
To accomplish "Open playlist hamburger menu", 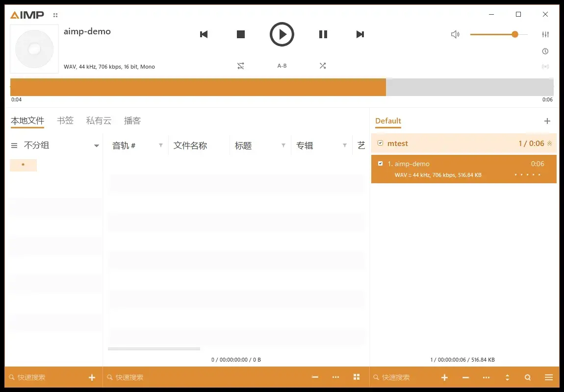I will point(549,377).
